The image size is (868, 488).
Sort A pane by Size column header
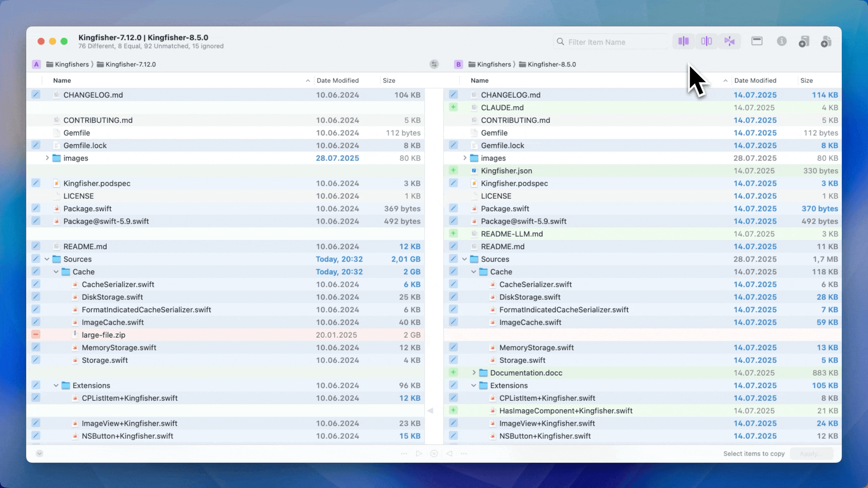[x=402, y=80]
